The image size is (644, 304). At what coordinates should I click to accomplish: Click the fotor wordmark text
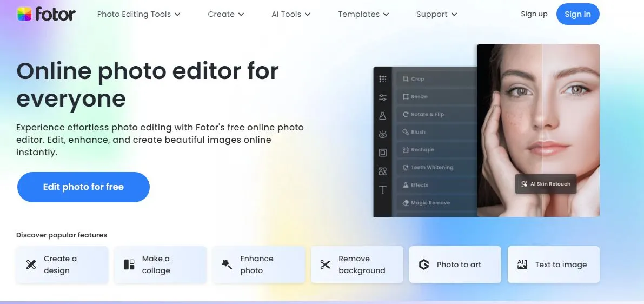pos(56,14)
